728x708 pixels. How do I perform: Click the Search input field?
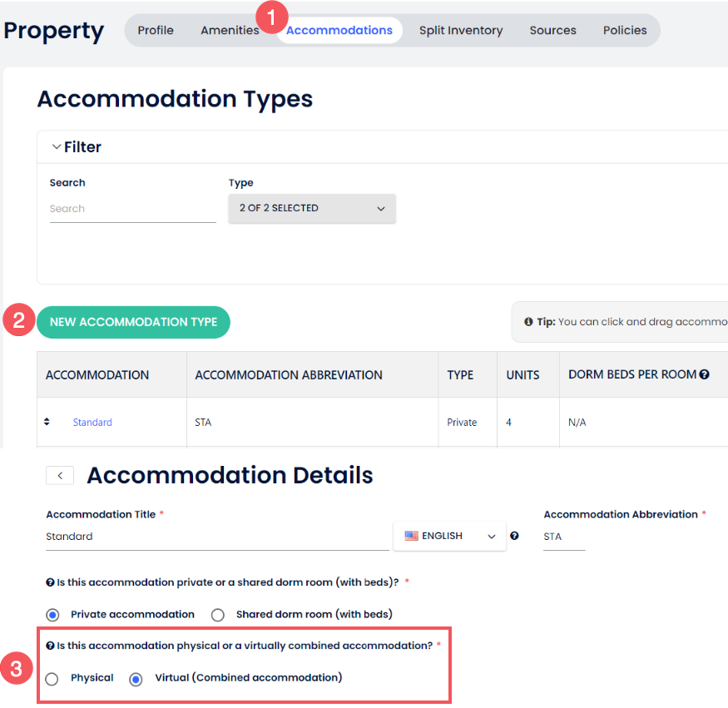pos(132,209)
